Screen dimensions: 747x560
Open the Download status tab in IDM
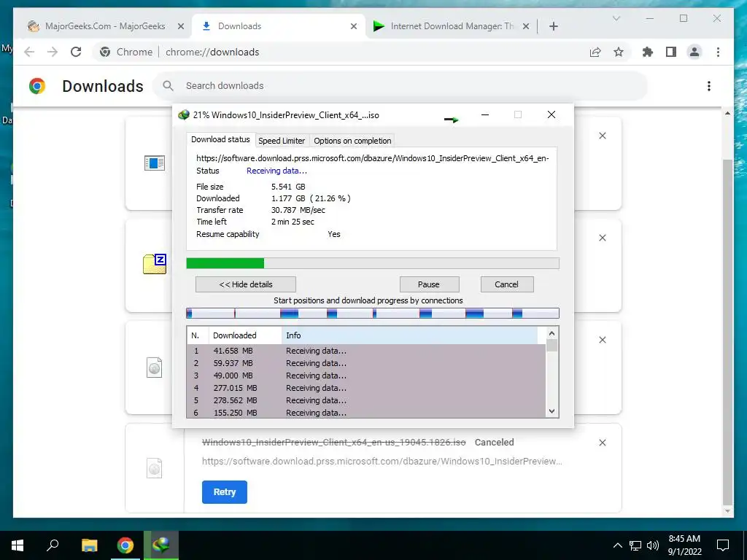[220, 139]
